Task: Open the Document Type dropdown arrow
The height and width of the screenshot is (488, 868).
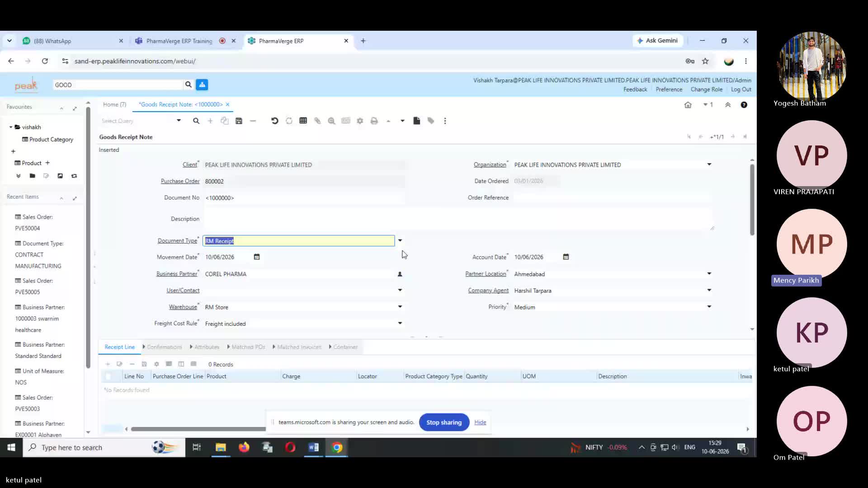Action: coord(400,240)
